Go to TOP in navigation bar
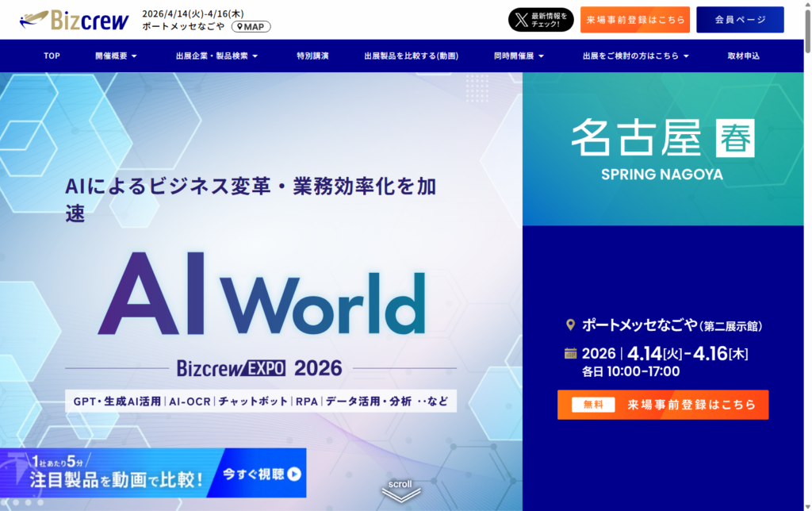812x511 pixels. [52, 56]
